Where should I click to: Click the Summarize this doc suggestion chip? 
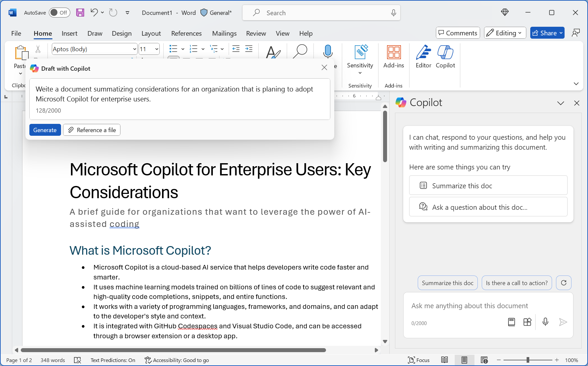click(x=447, y=283)
